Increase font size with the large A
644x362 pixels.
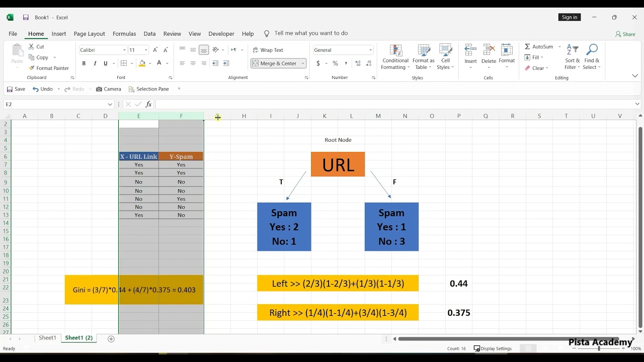[155, 50]
